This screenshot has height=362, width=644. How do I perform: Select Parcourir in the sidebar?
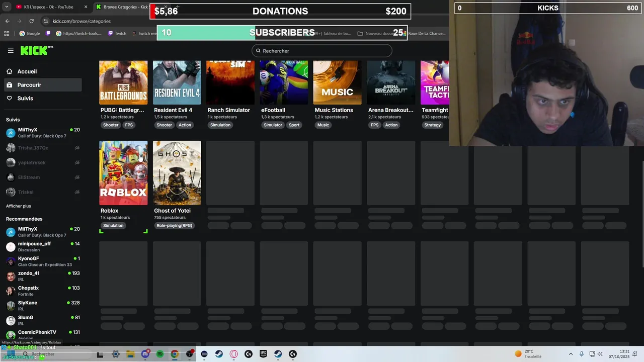click(x=43, y=85)
